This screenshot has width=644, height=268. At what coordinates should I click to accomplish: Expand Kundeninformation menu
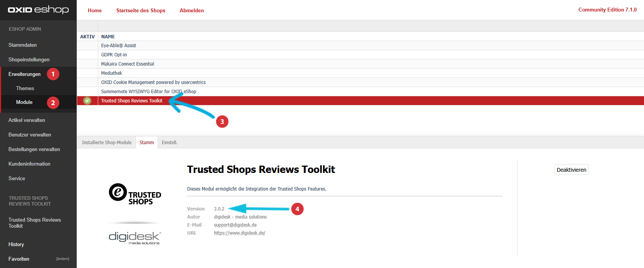pos(30,164)
